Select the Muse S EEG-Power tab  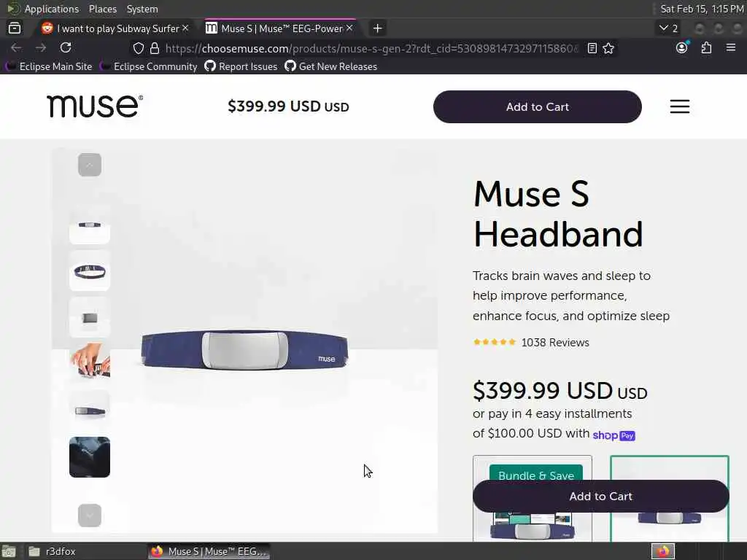point(281,28)
